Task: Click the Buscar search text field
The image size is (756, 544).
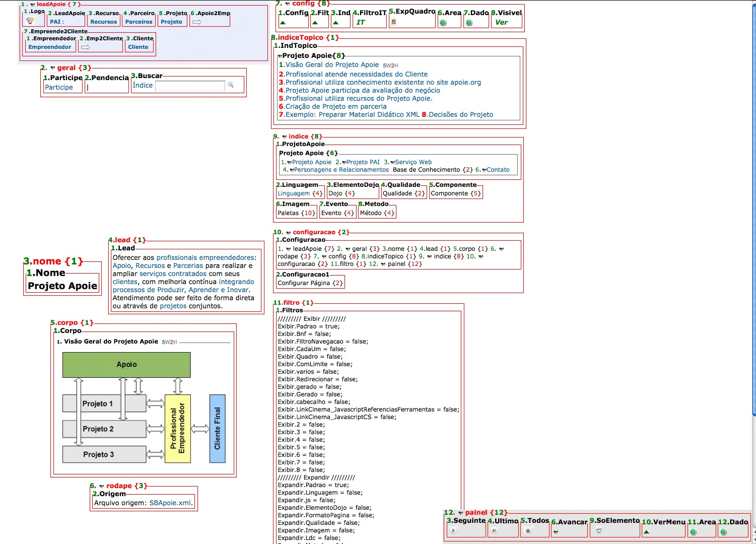Action: [x=190, y=86]
